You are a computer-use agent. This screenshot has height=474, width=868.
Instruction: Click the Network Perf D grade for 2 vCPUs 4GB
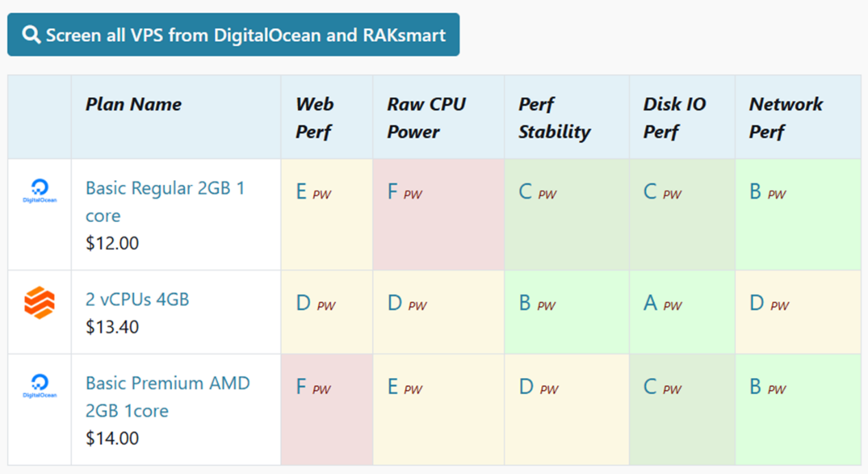pyautogui.click(x=756, y=303)
